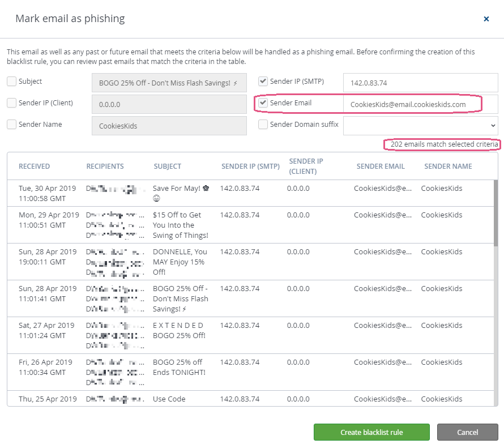Uncheck the Sender IP (SMTP) checkbox
The width and height of the screenshot is (504, 444).
pos(263,82)
